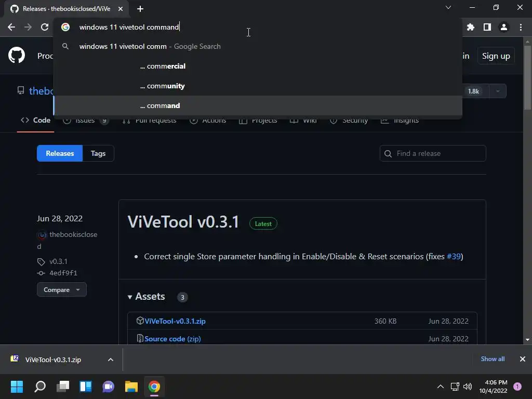Open Task View on taskbar
532x399 pixels.
[63, 387]
